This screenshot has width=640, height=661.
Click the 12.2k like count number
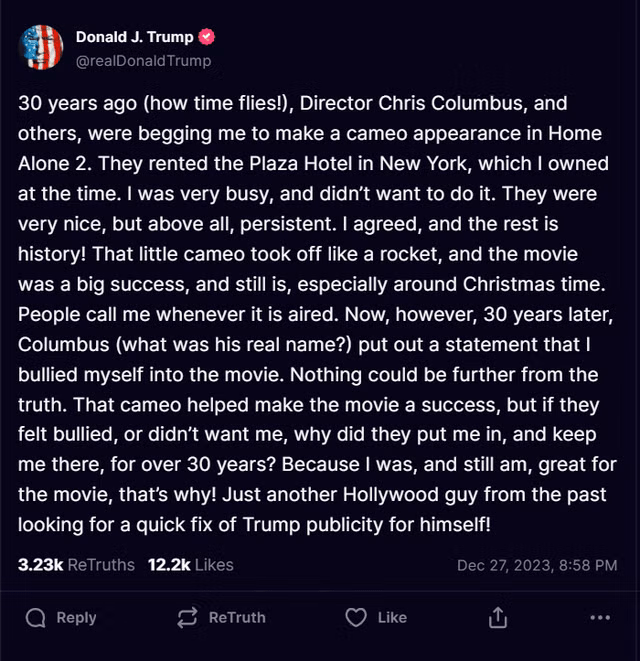tap(169, 565)
